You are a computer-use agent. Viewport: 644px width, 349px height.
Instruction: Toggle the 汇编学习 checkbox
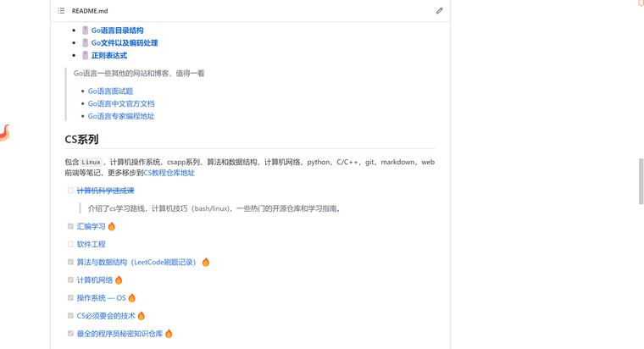(70, 226)
